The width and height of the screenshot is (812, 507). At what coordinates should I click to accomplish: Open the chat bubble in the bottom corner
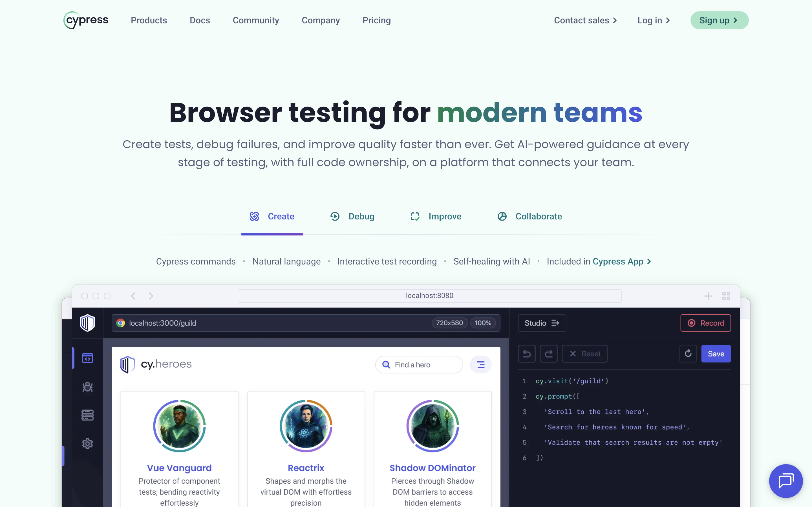(786, 481)
